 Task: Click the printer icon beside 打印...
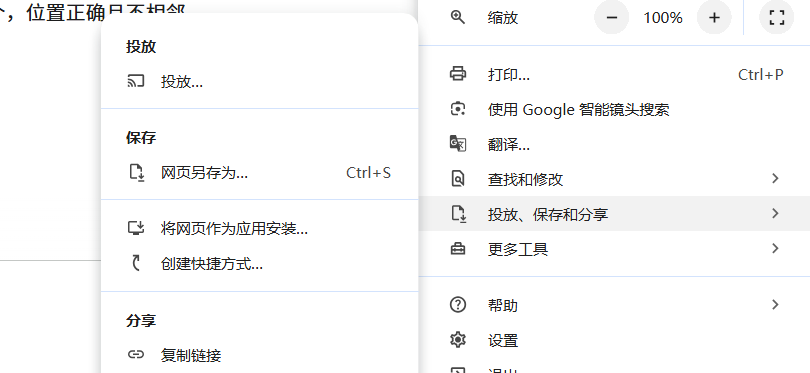(x=458, y=74)
